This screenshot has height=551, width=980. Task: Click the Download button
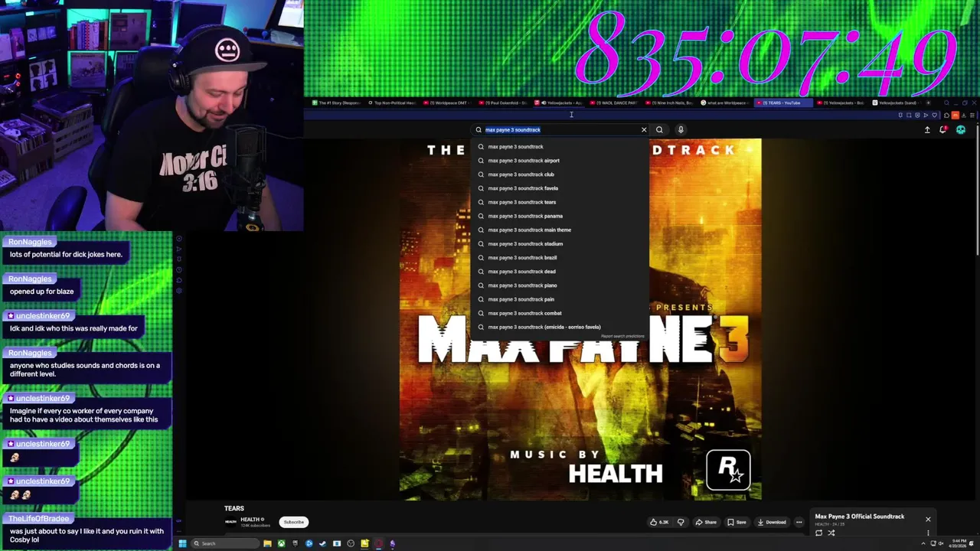[772, 522]
